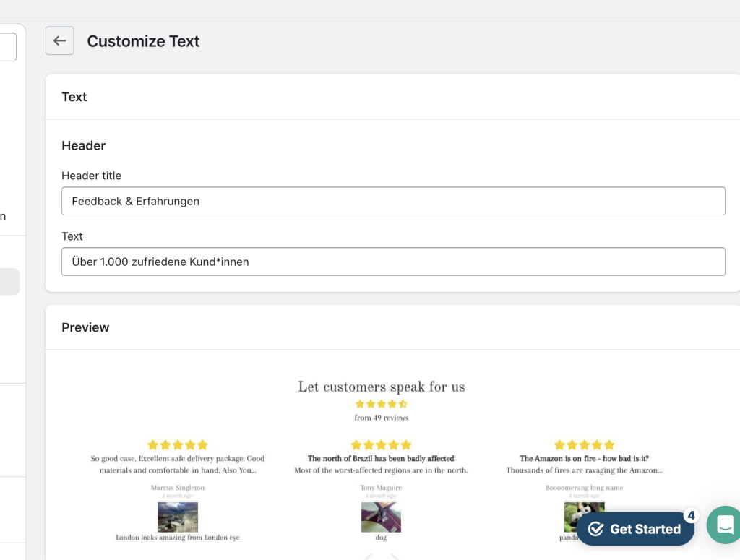Open the panda review photo

pos(584,517)
